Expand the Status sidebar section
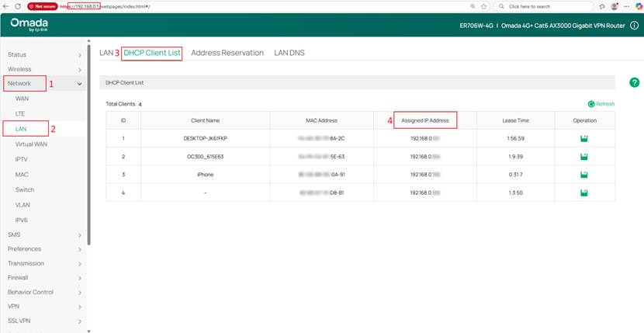644x333 pixels. [x=79, y=55]
